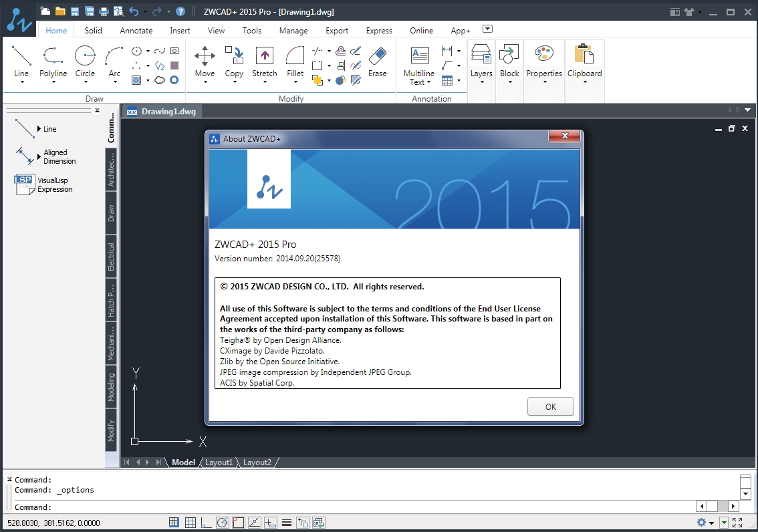Open Multiline Text tool

[418, 65]
